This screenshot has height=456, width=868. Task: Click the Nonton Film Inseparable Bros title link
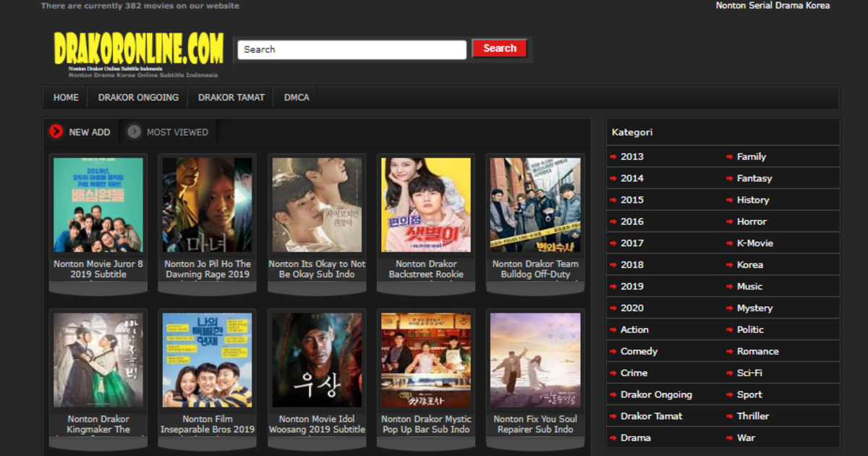point(208,424)
